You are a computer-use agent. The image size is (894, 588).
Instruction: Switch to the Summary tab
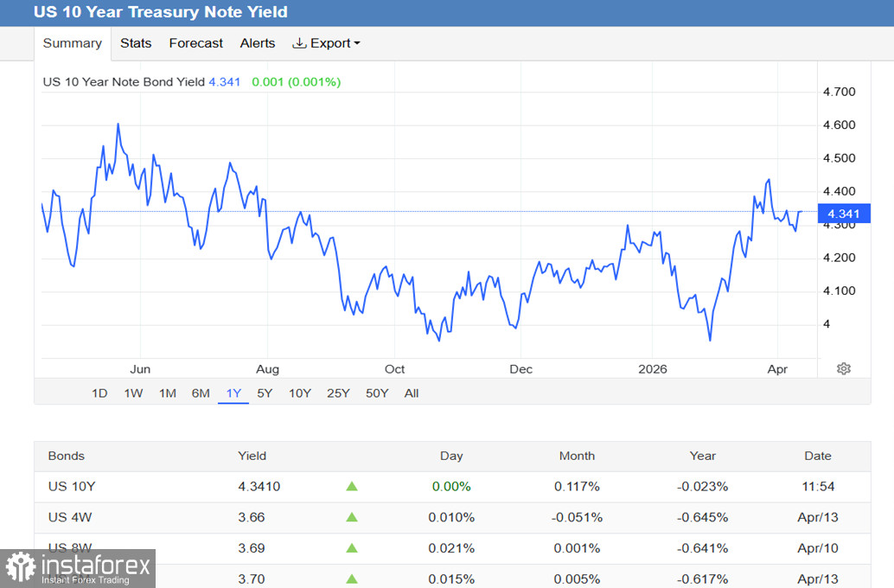click(73, 43)
